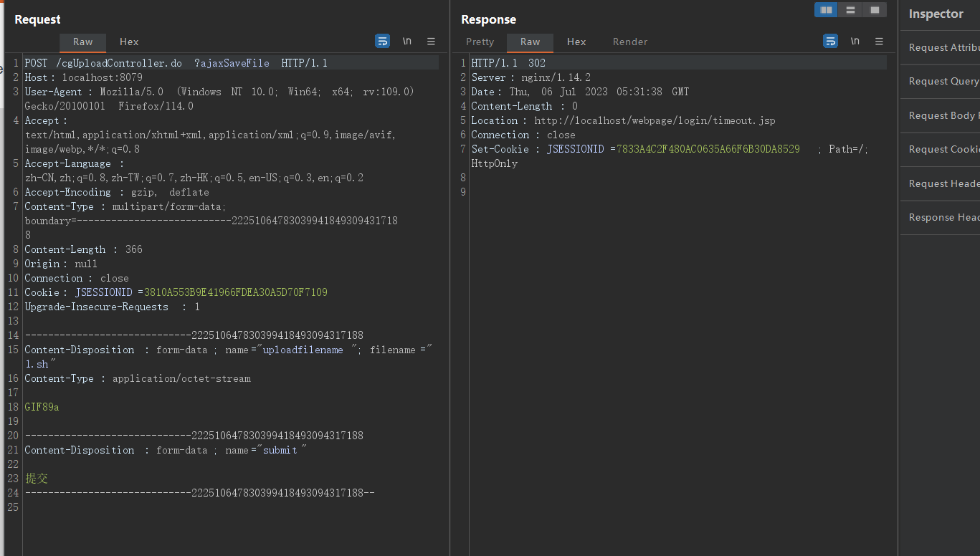The image size is (980, 556).
Task: Toggle show non-printable characters in Response panel
Action: coord(855,42)
